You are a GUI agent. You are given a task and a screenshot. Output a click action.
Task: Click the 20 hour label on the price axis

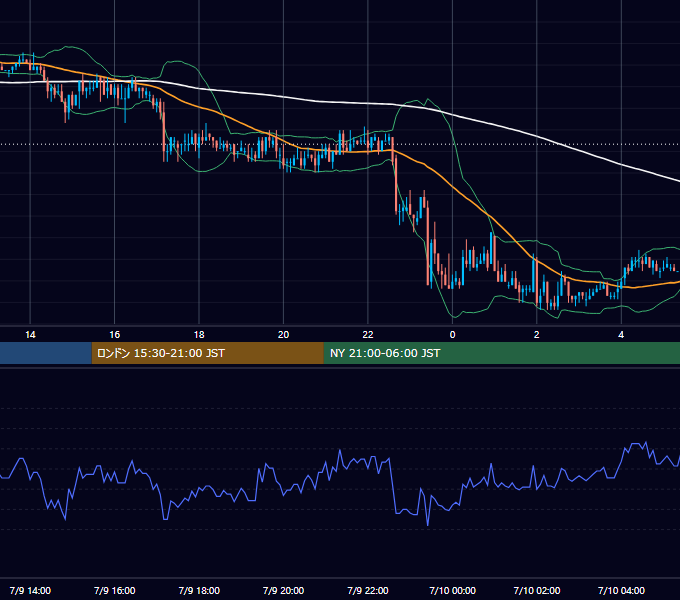(283, 335)
